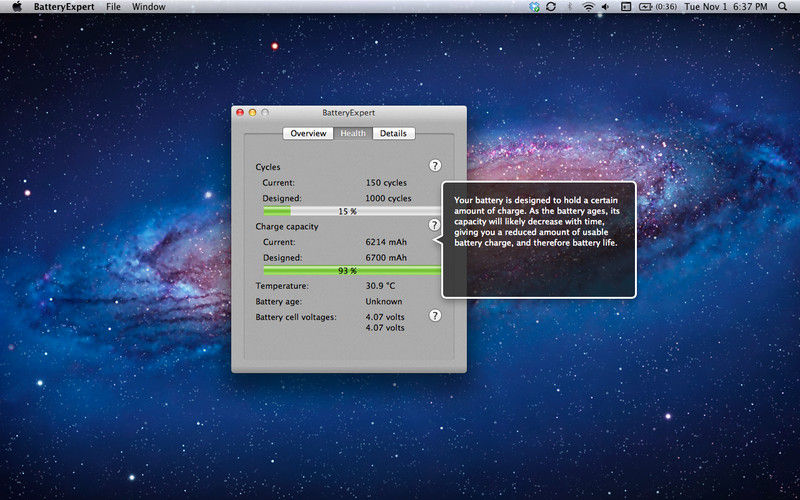Click the 'Battery cell voltages:' label

point(296,317)
